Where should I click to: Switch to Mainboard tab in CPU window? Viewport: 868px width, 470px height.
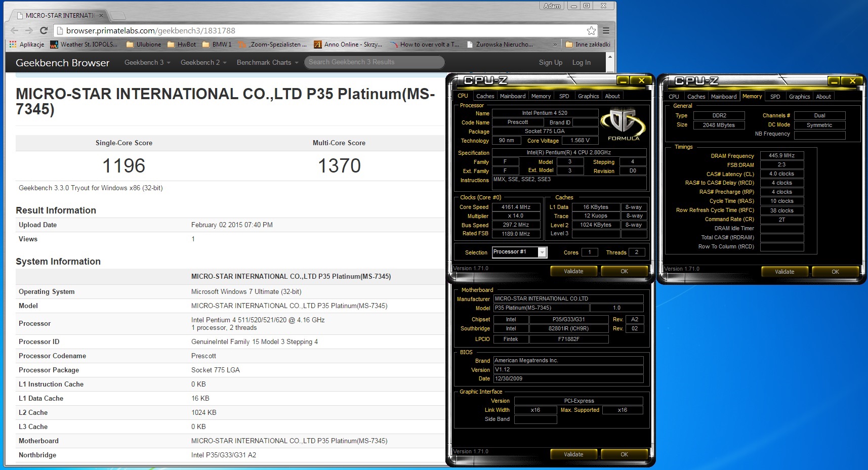(513, 96)
